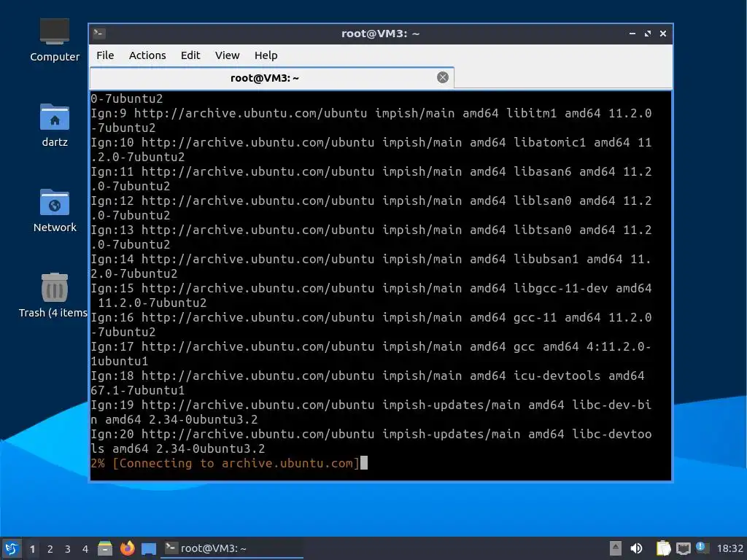Open the volume control tray icon
Screen dimensions: 747x560
point(636,548)
